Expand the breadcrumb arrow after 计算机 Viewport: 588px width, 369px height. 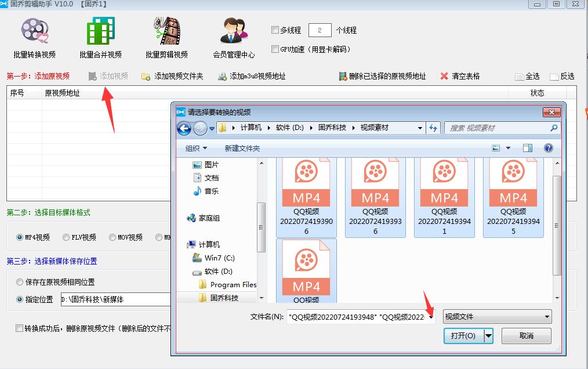coord(269,128)
